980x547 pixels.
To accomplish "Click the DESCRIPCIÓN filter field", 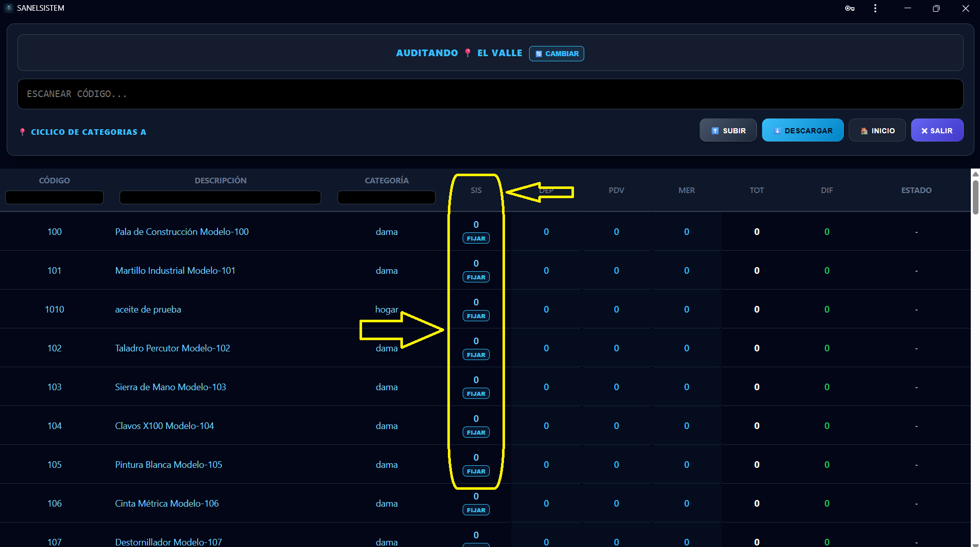I will pos(220,197).
